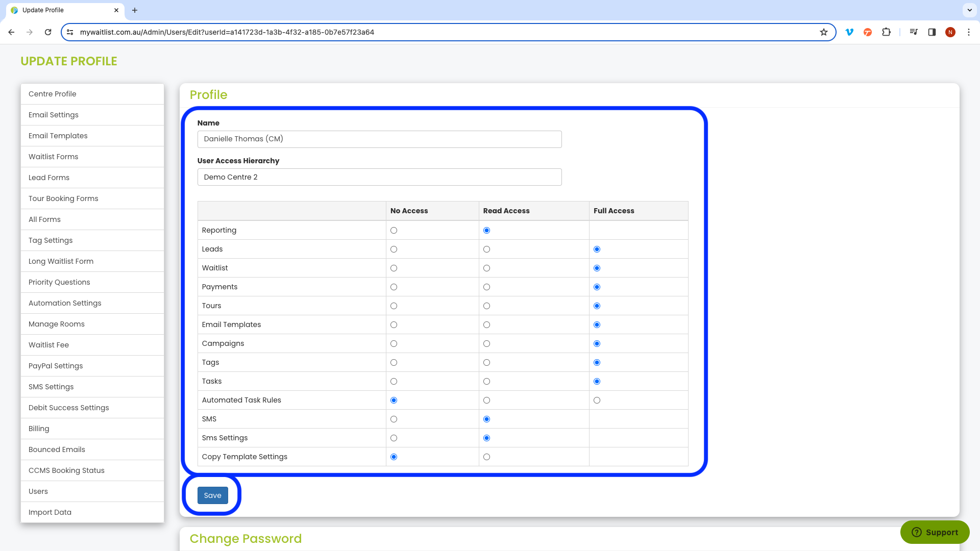Viewport: 980px width, 551px height.
Task: Open Import Data sidebar item
Action: 92,512
